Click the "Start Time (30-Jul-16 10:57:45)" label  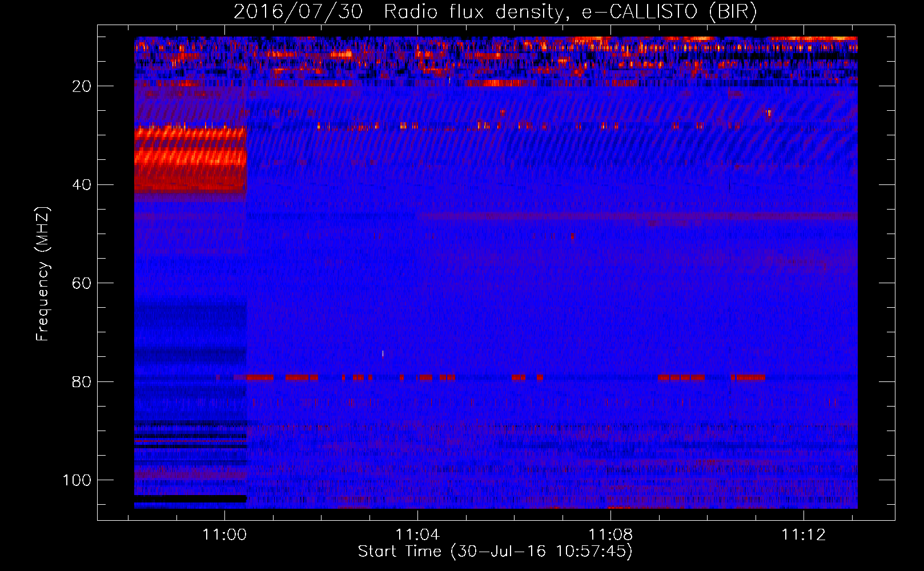click(x=495, y=552)
